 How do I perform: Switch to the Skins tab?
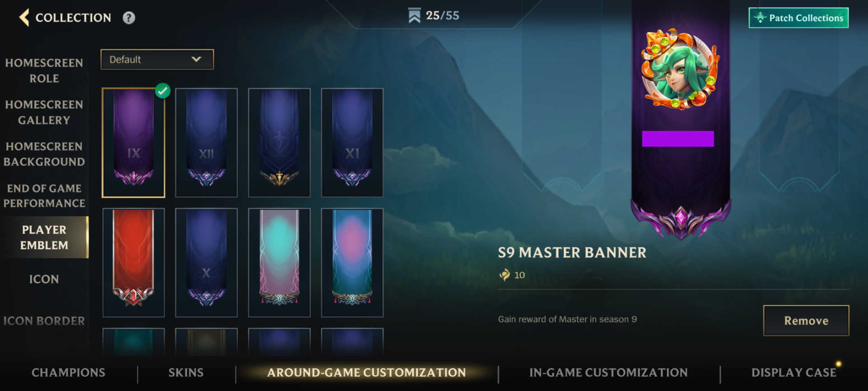pyautogui.click(x=186, y=372)
